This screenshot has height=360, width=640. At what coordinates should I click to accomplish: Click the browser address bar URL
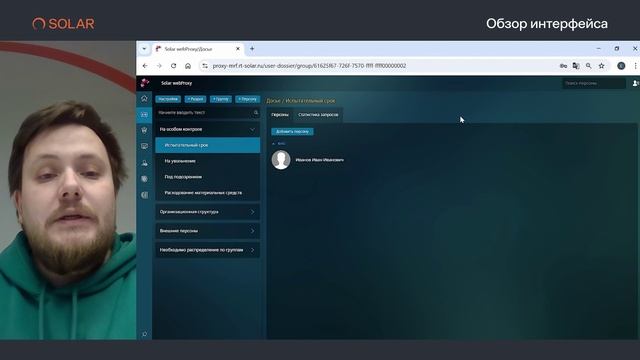(309, 66)
